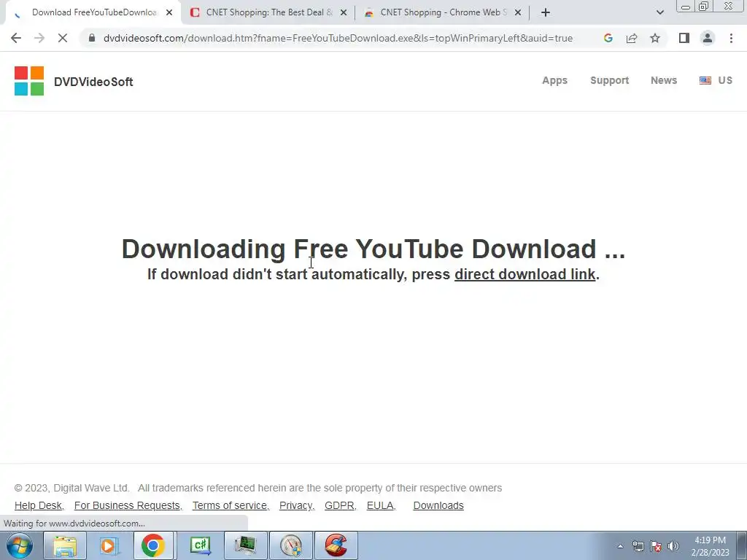Viewport: 747px width, 560px height.
Task: Go back to previous page
Action: coord(16,38)
